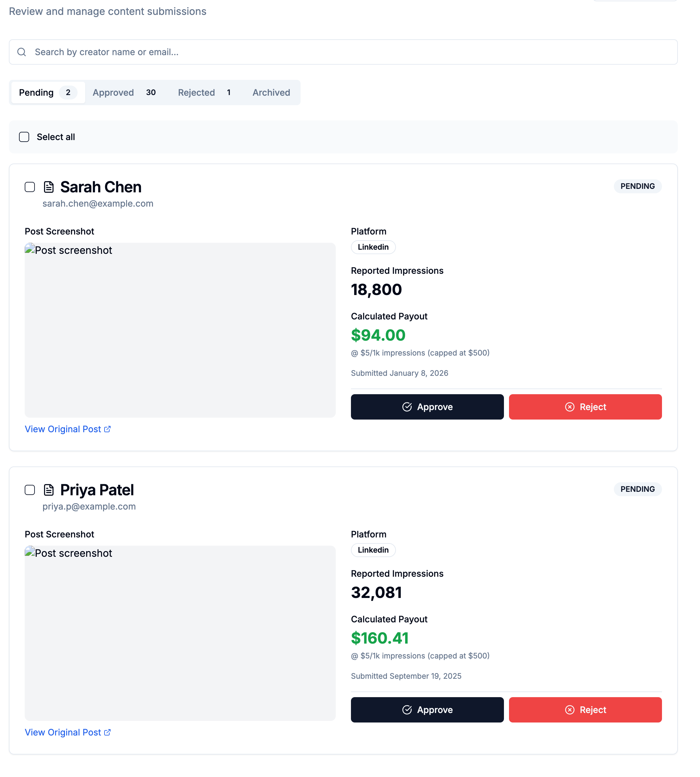Select the Pending tab
This screenshot has height=777, width=700.
(48, 92)
